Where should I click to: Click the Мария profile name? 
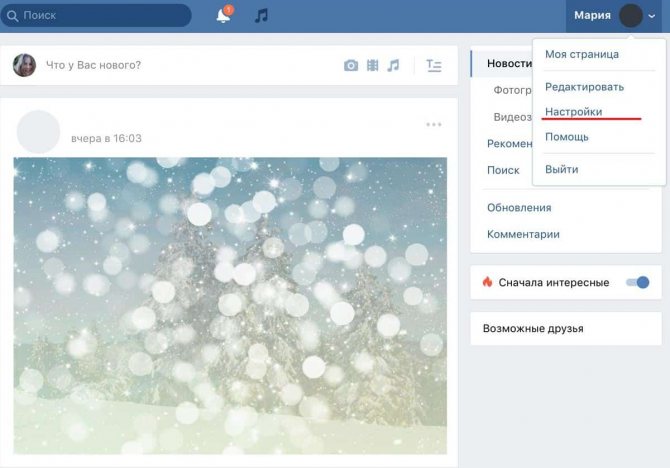[x=592, y=15]
